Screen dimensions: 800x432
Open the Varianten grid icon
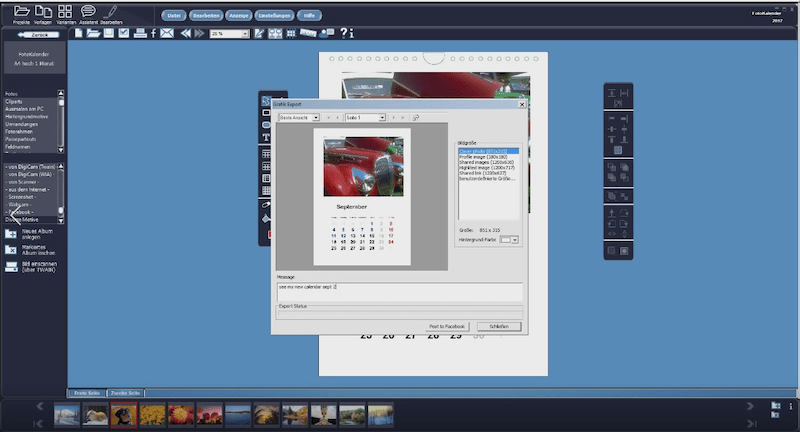65,12
